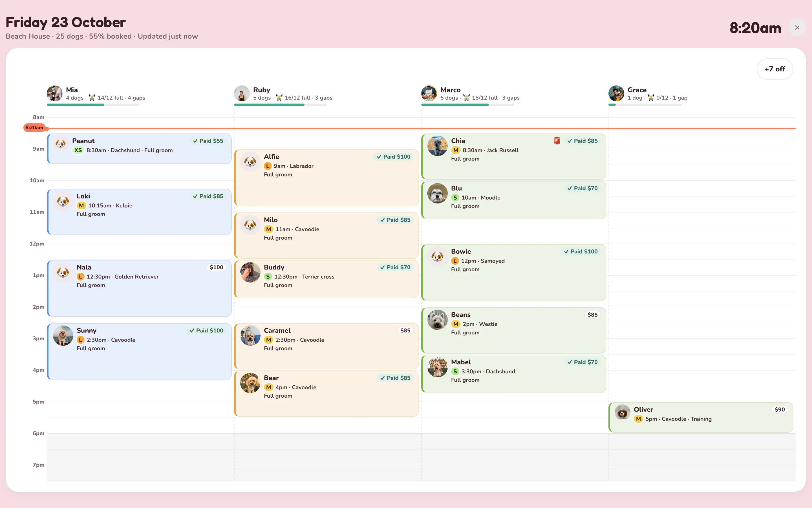Viewport: 812px width, 508px height.
Task: Open Sunny's dog photo thumbnail
Action: point(63,336)
